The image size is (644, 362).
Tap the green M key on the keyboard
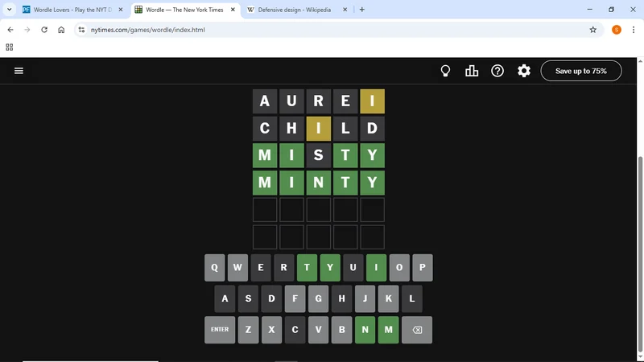coord(389,330)
